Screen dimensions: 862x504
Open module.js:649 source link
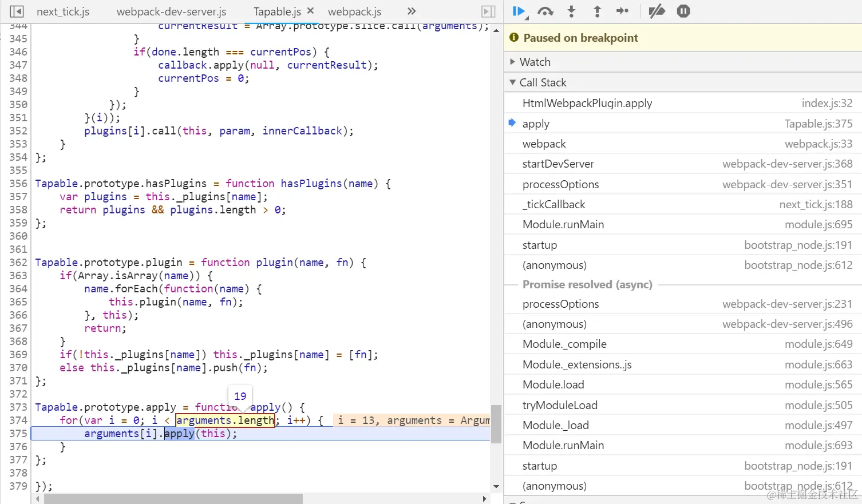818,344
